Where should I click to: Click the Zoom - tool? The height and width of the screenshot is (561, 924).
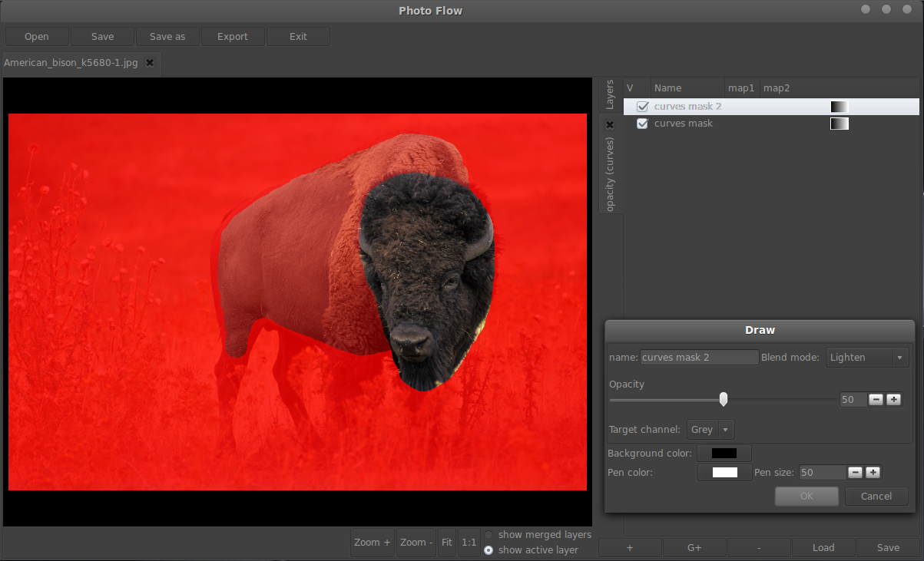(x=415, y=542)
